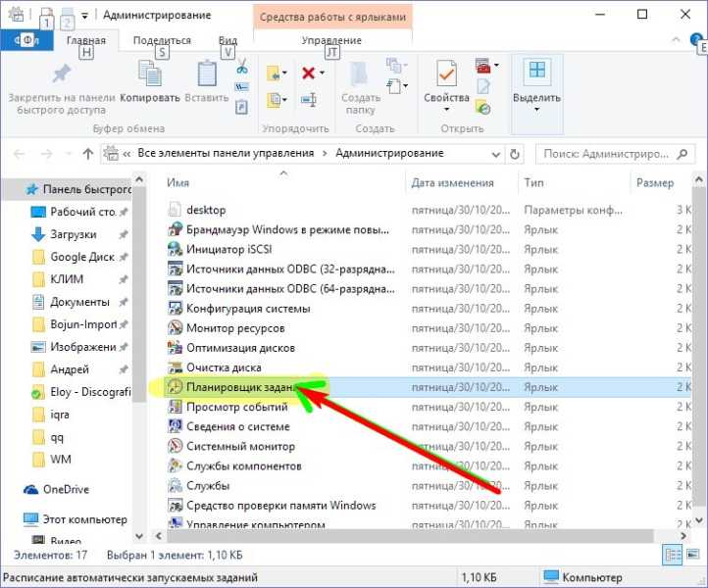Click the Delete red X icon
708x588 pixels.
click(308, 73)
